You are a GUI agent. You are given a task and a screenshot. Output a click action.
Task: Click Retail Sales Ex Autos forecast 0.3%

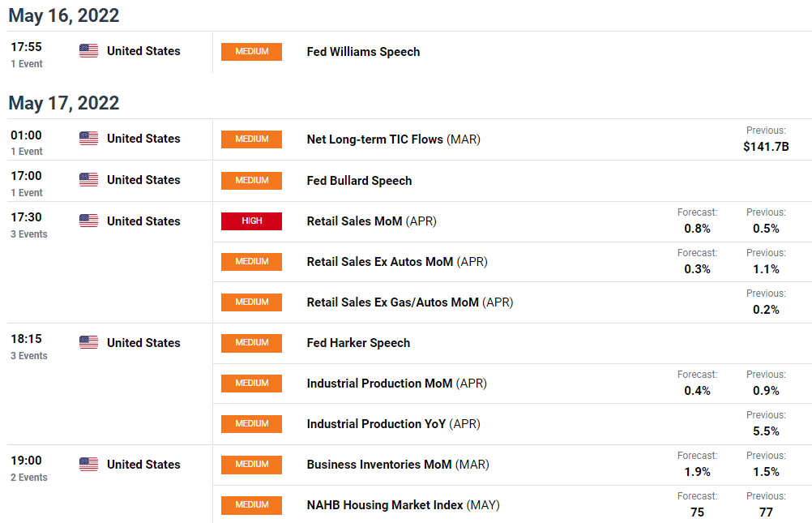click(697, 269)
